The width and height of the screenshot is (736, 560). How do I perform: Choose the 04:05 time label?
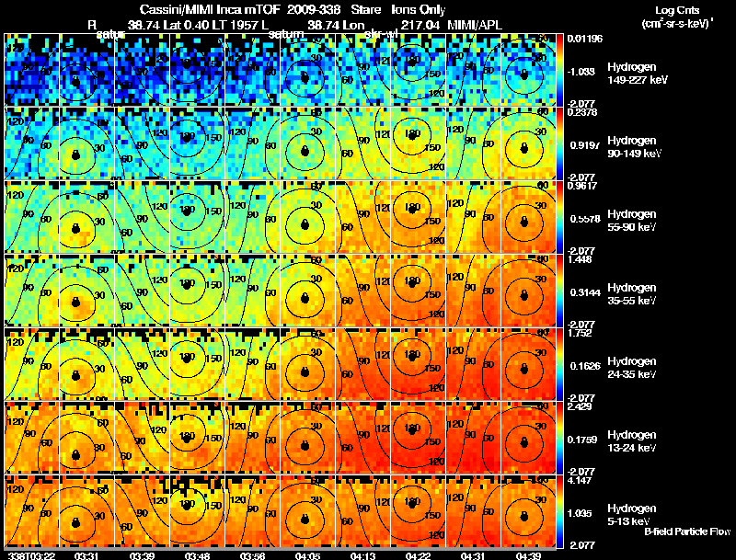click(x=307, y=555)
